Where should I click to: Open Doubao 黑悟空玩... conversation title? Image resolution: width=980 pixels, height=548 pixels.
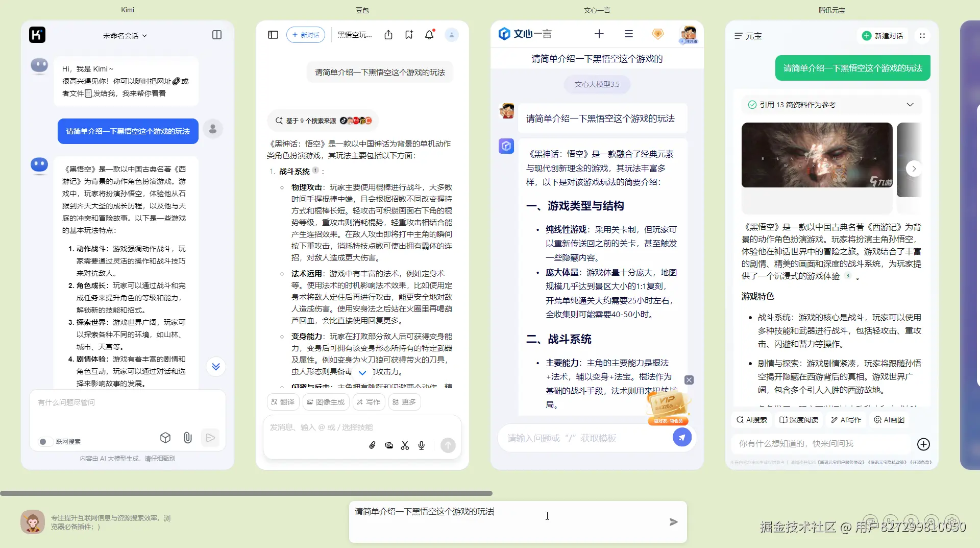tap(355, 35)
